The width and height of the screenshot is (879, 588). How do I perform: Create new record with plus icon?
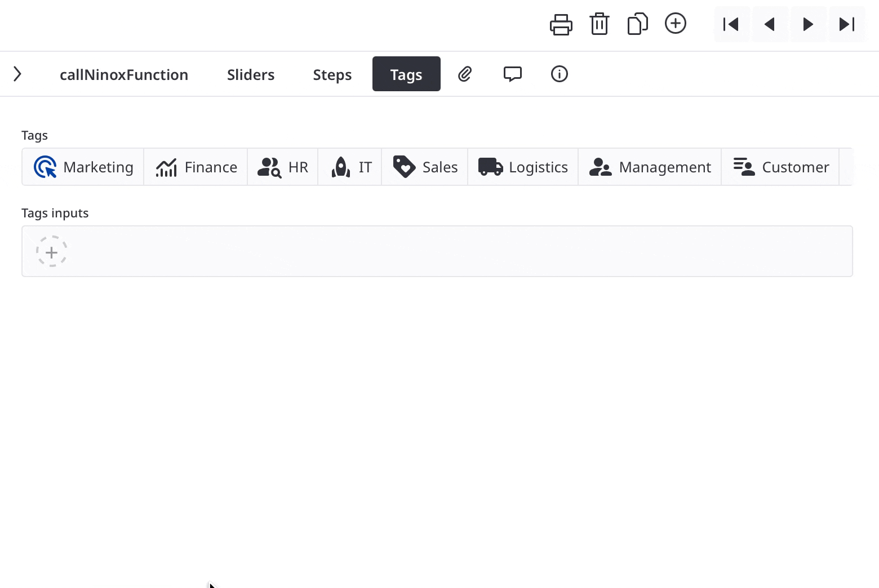pyautogui.click(x=676, y=24)
